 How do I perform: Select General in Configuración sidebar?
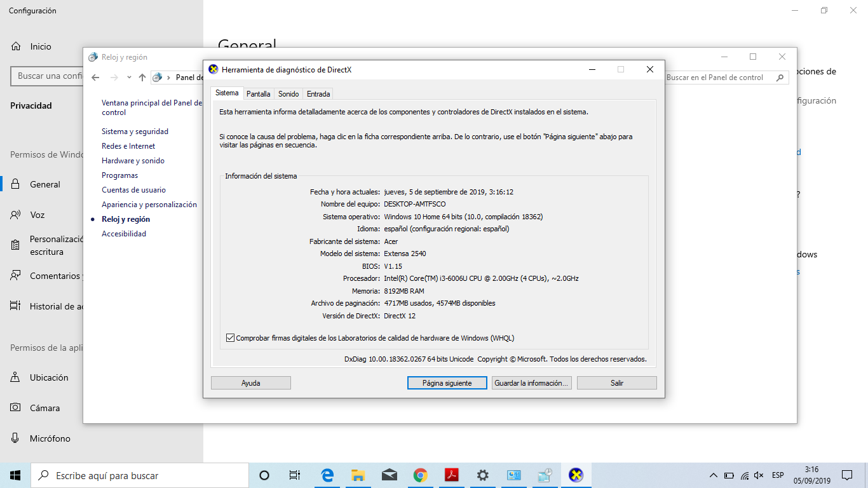coord(45,184)
